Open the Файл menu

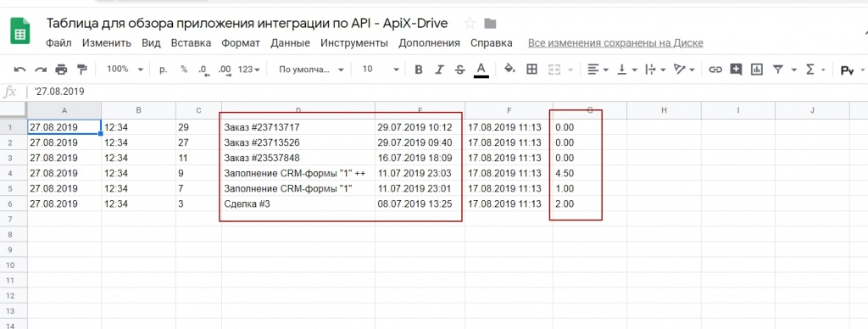(58, 42)
